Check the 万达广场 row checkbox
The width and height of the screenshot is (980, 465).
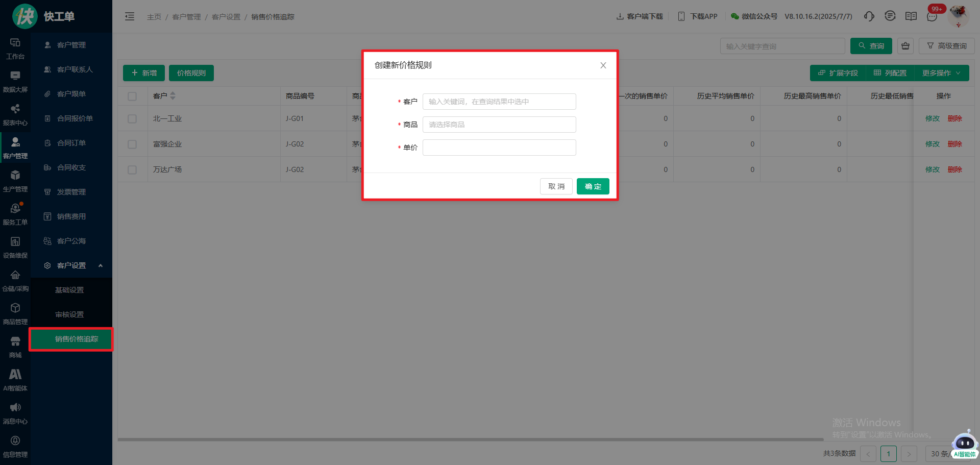pyautogui.click(x=132, y=170)
